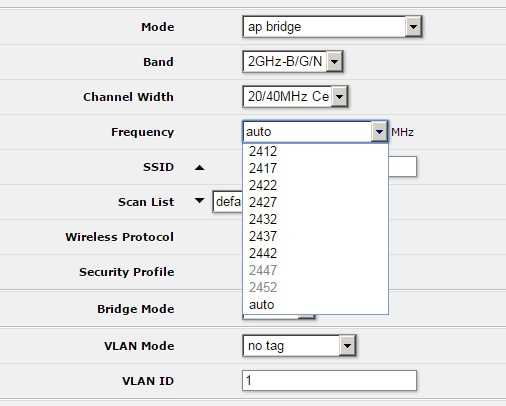The height and width of the screenshot is (406, 506).
Task: Select 2412 from the frequency list
Action: (x=315, y=152)
